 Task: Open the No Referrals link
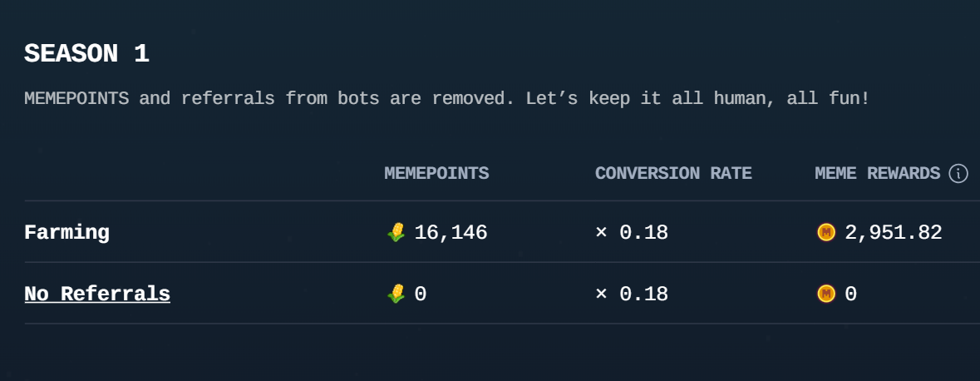click(x=97, y=294)
